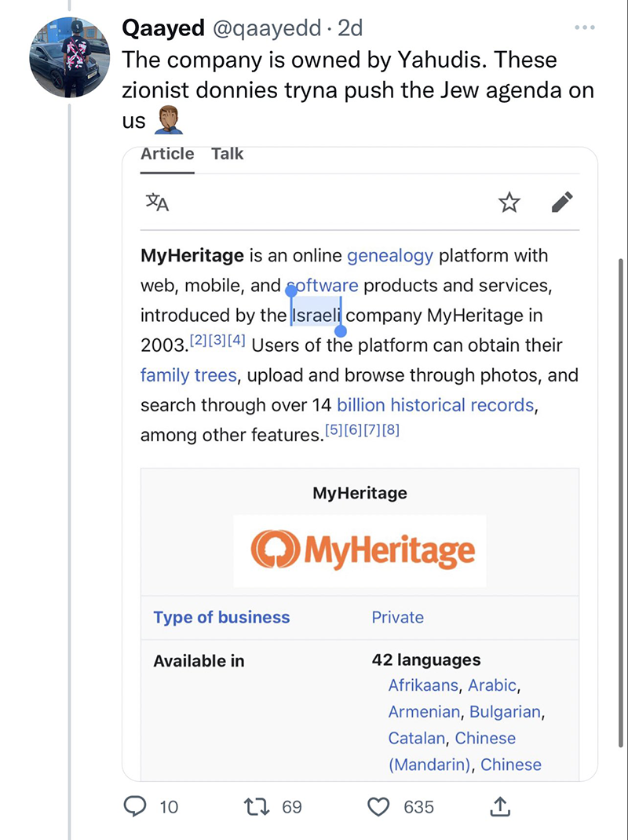The width and height of the screenshot is (628, 840).
Task: Click citation reference [2]
Action: pyautogui.click(x=199, y=340)
